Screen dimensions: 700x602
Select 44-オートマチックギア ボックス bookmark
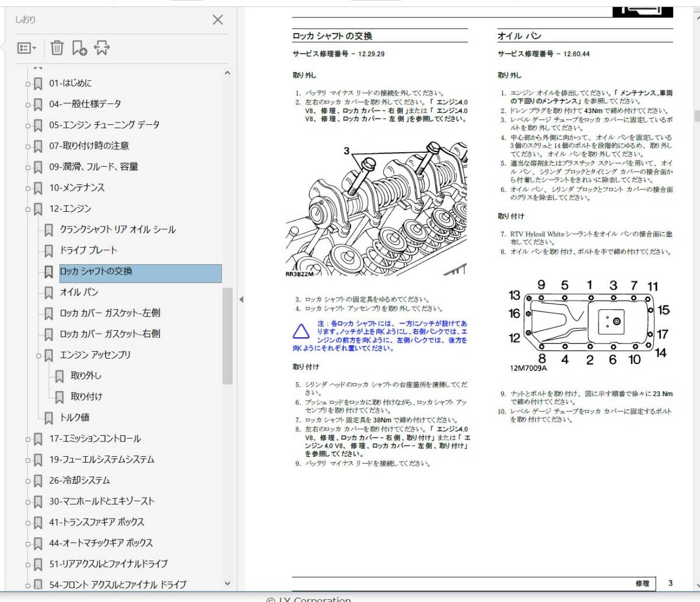coord(101,543)
